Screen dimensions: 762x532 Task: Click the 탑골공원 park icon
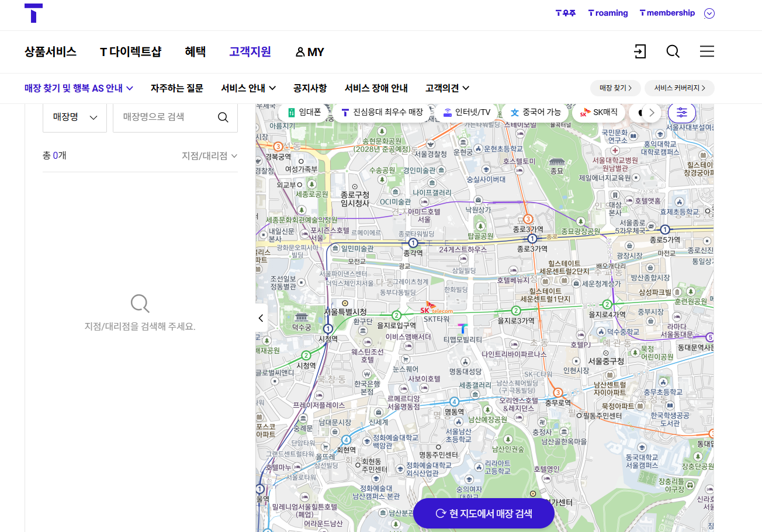tap(480, 225)
